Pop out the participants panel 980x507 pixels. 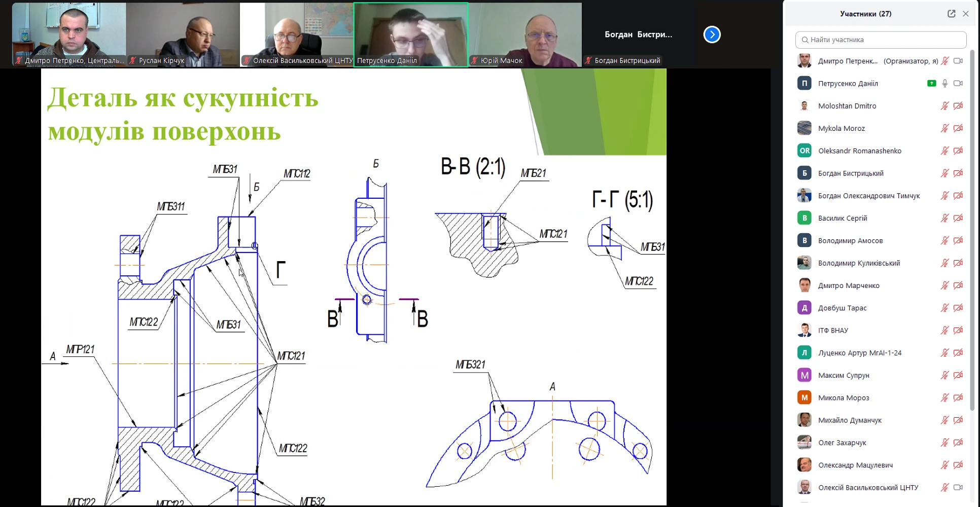click(951, 14)
